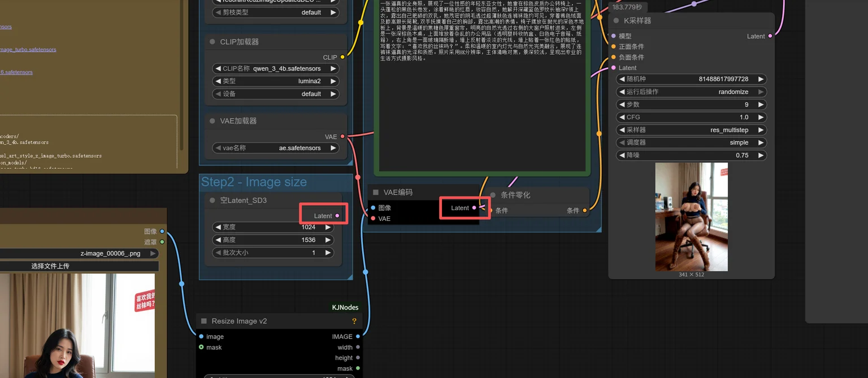Collapse the VAE编码 node via its title square
Screen dimensions: 868x378
pyautogui.click(x=376, y=193)
